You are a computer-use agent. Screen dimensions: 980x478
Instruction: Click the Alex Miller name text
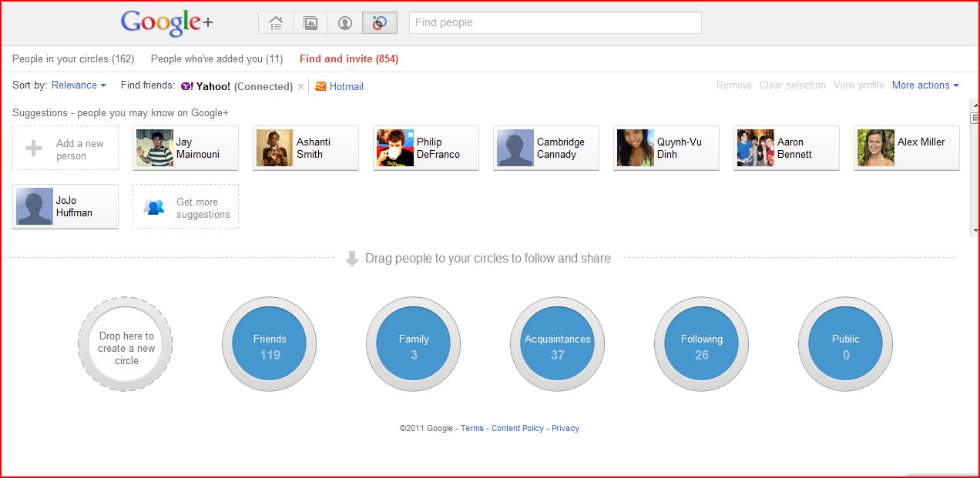click(x=921, y=142)
